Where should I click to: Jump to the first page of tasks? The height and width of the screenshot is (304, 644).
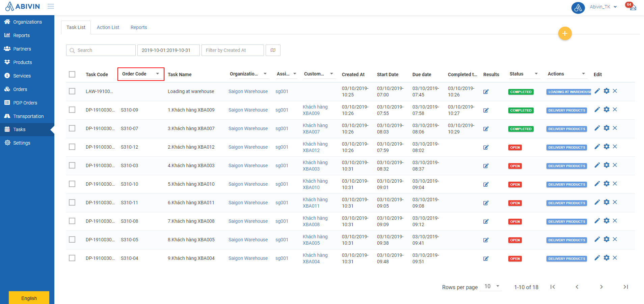[x=553, y=287]
